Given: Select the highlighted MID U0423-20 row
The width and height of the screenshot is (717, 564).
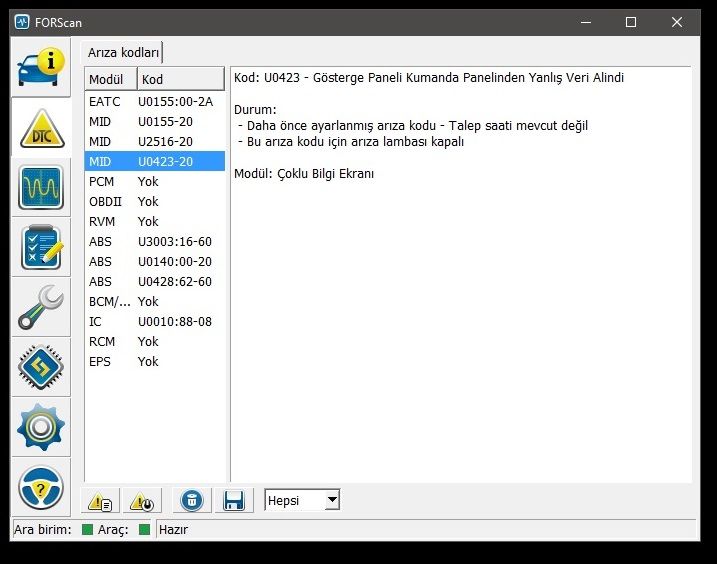Looking at the screenshot, I should [155, 161].
